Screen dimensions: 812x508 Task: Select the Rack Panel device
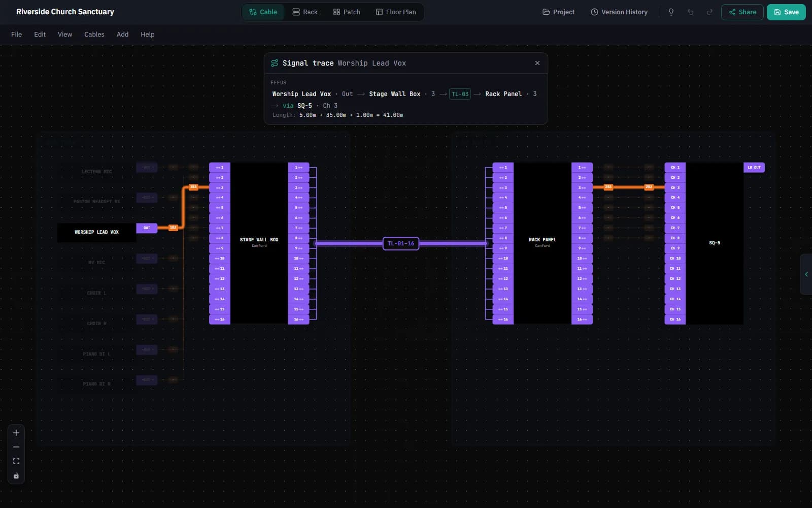543,242
